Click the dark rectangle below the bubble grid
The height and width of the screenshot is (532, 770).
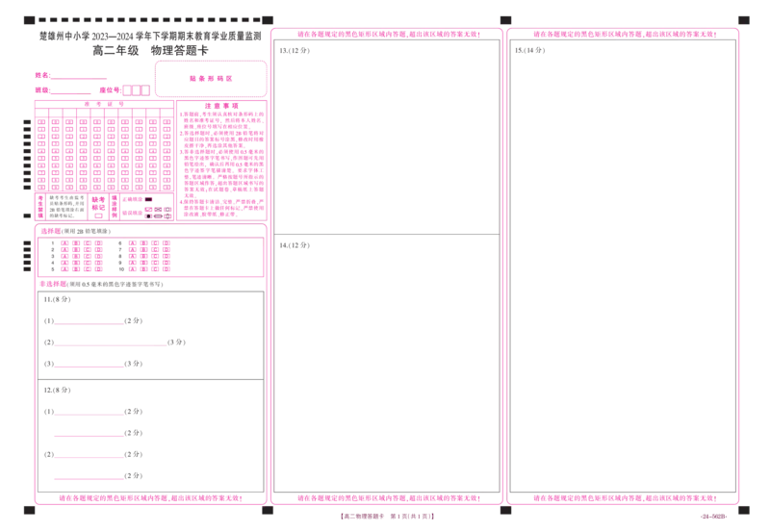pyautogui.click(x=65, y=207)
